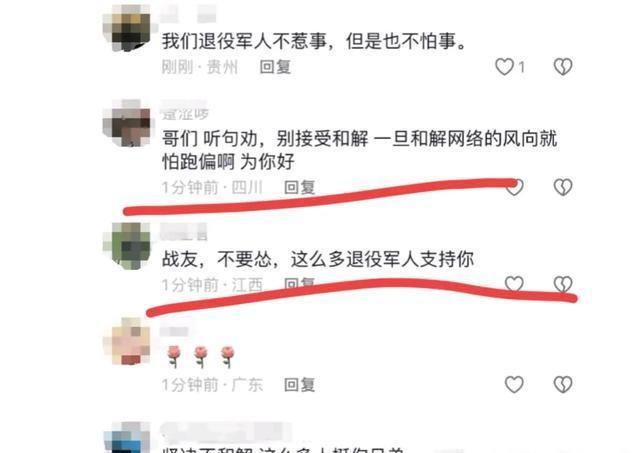Like the Jiangxi comment 战友不要怂

point(514,284)
